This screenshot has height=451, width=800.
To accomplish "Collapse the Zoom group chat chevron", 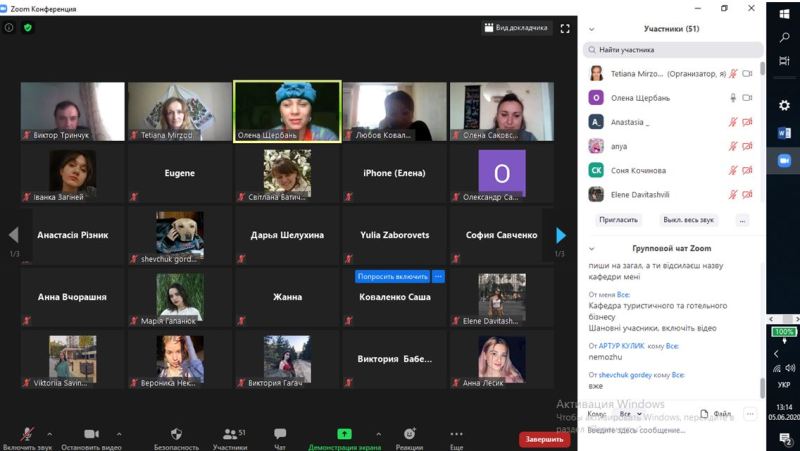I will pos(591,249).
